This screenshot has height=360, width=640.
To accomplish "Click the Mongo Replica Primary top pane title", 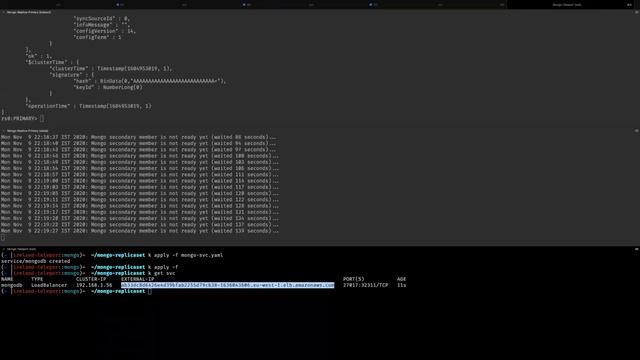I will pos(29,12).
